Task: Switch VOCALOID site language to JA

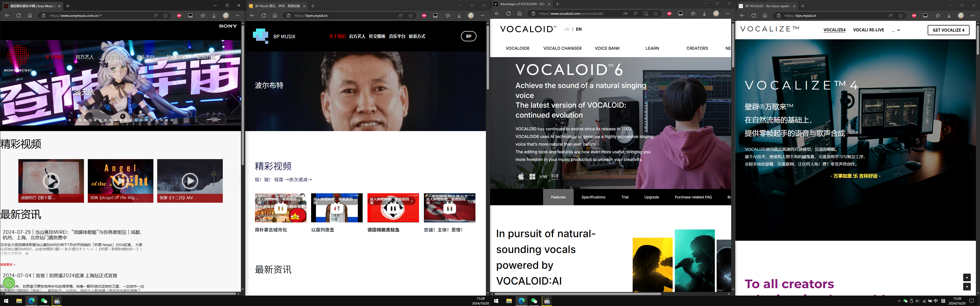Action: (x=567, y=29)
